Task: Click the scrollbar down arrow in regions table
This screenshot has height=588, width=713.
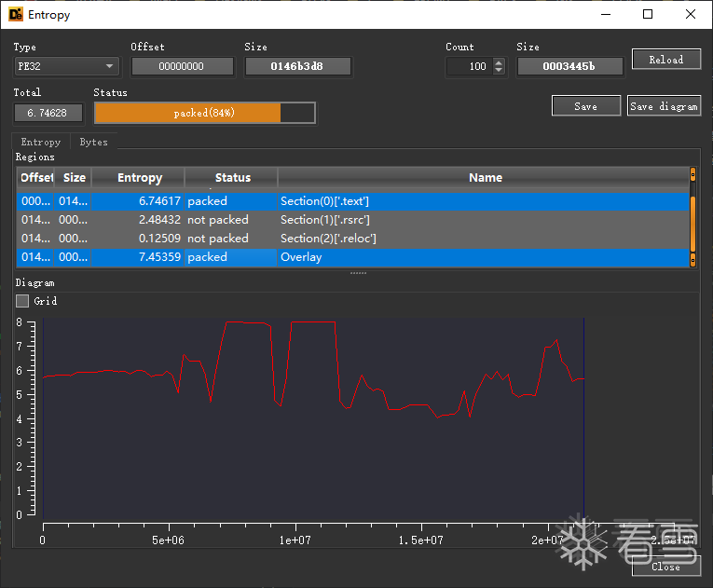Action: pyautogui.click(x=693, y=260)
